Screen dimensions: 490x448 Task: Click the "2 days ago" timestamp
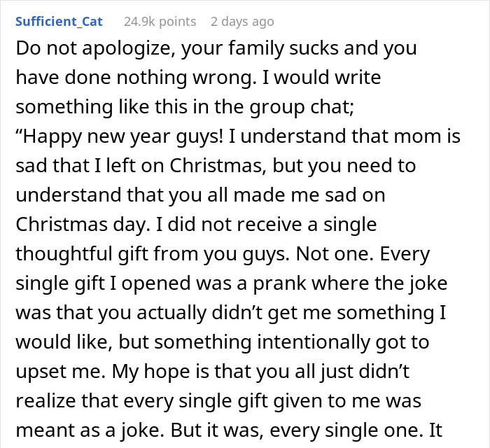(x=242, y=22)
